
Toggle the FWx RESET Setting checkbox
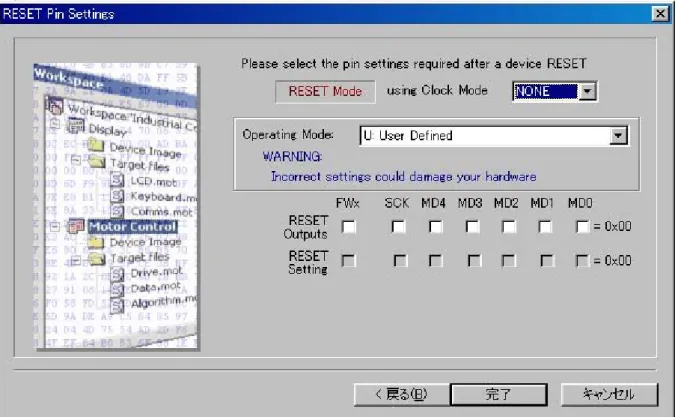tap(349, 260)
